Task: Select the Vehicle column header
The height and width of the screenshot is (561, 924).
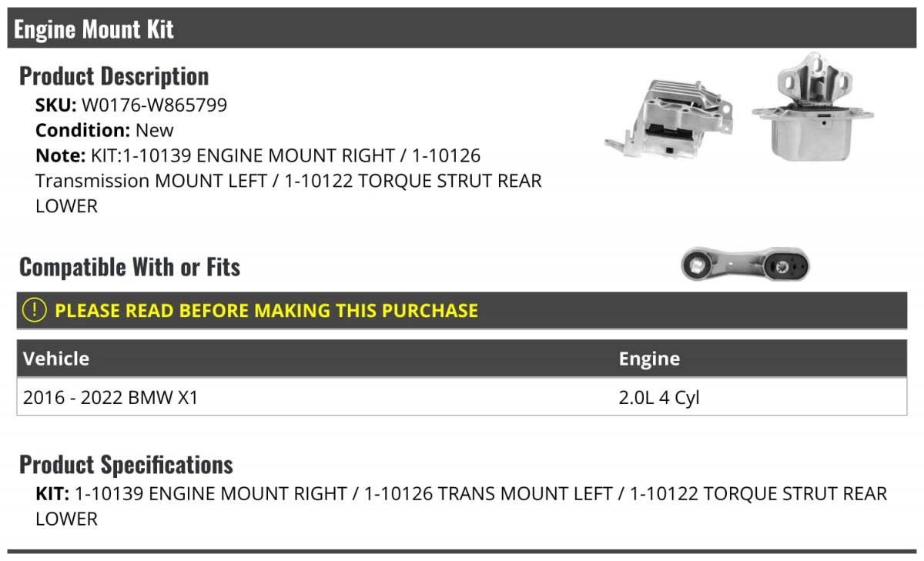Action: (56, 359)
